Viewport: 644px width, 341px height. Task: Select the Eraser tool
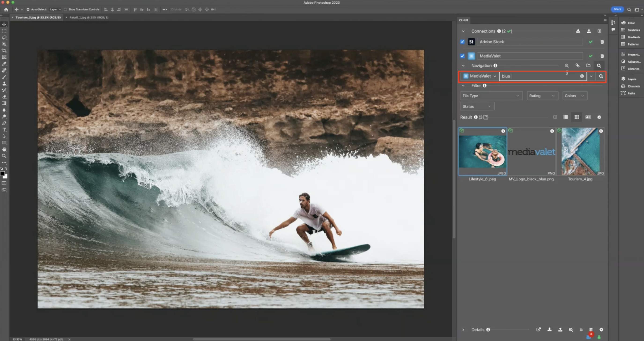(x=4, y=97)
